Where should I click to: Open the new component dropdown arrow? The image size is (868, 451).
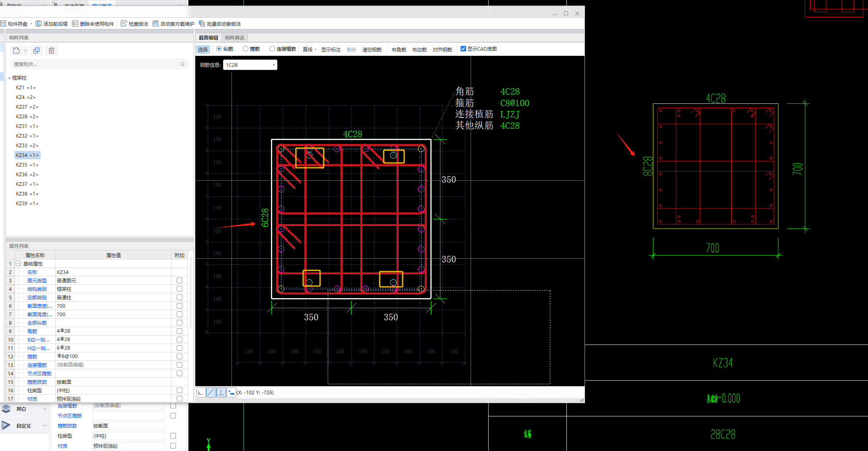pyautogui.click(x=25, y=51)
